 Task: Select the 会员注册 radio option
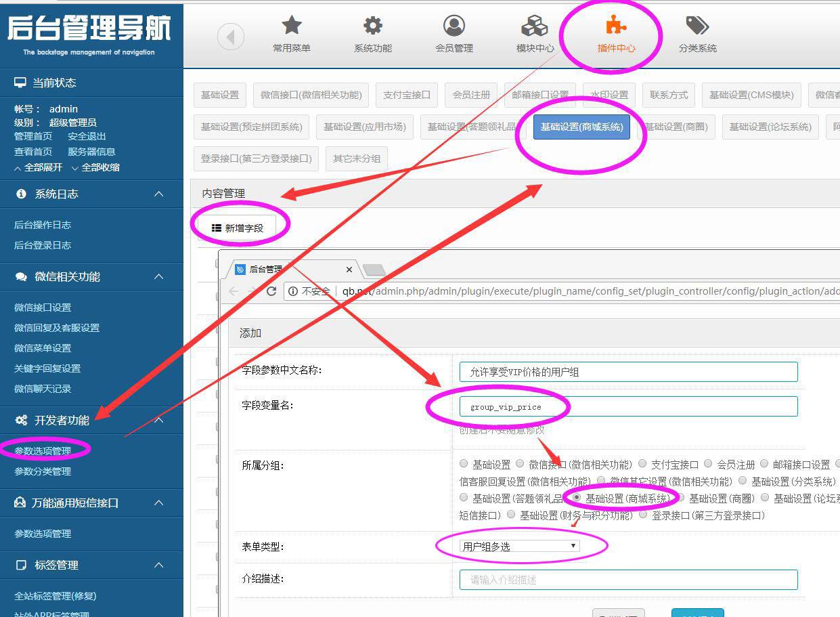click(x=708, y=464)
